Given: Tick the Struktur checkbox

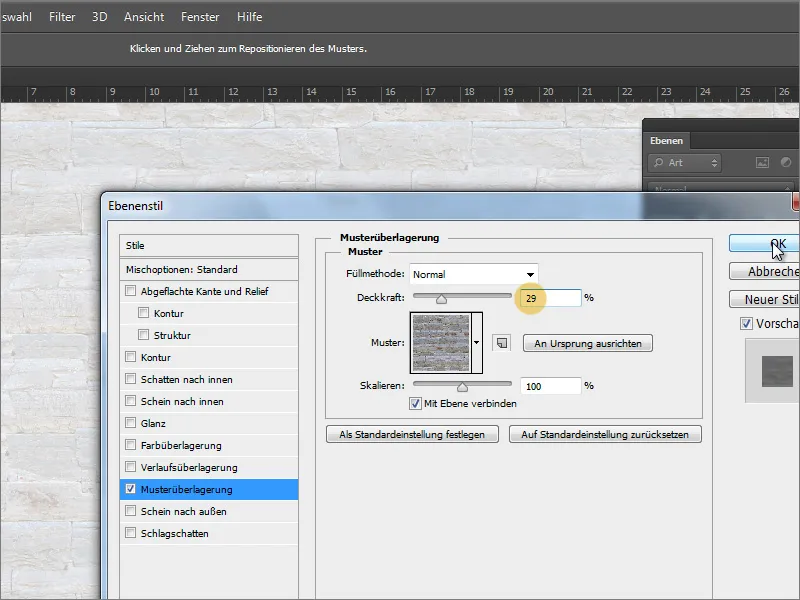Looking at the screenshot, I should coord(143,335).
